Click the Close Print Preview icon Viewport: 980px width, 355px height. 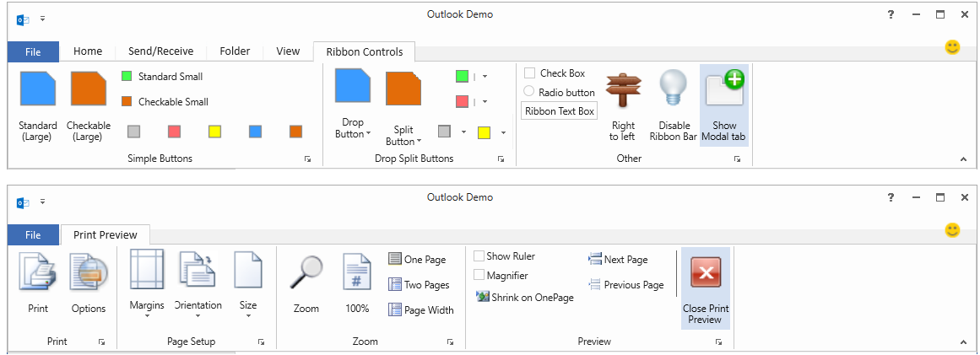(x=705, y=273)
